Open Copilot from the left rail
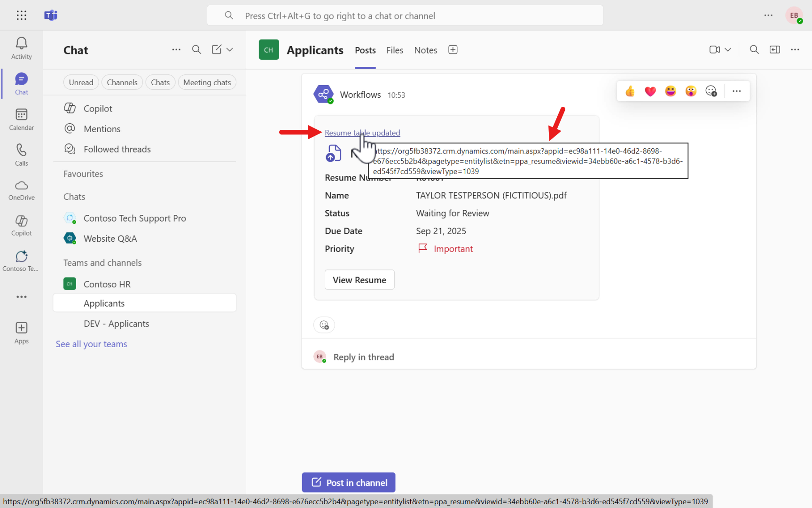 pos(21,225)
